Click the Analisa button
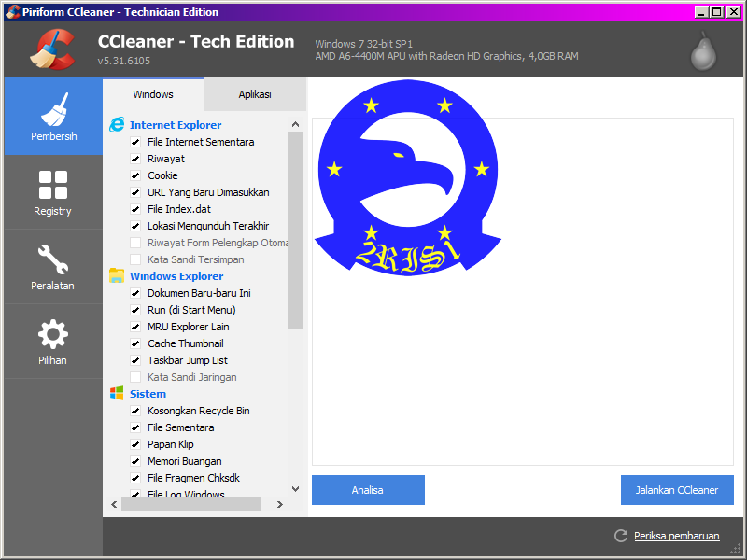This screenshot has width=747, height=560. click(368, 489)
